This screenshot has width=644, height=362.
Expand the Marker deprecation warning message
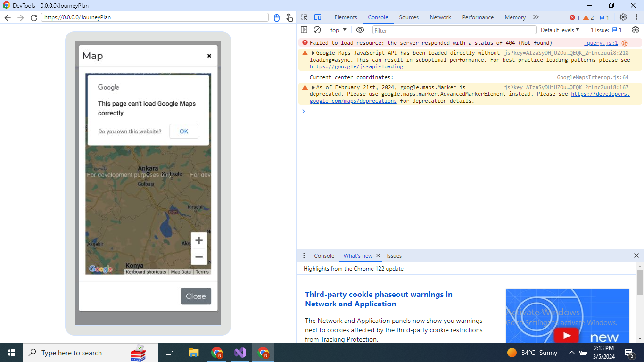(x=313, y=88)
